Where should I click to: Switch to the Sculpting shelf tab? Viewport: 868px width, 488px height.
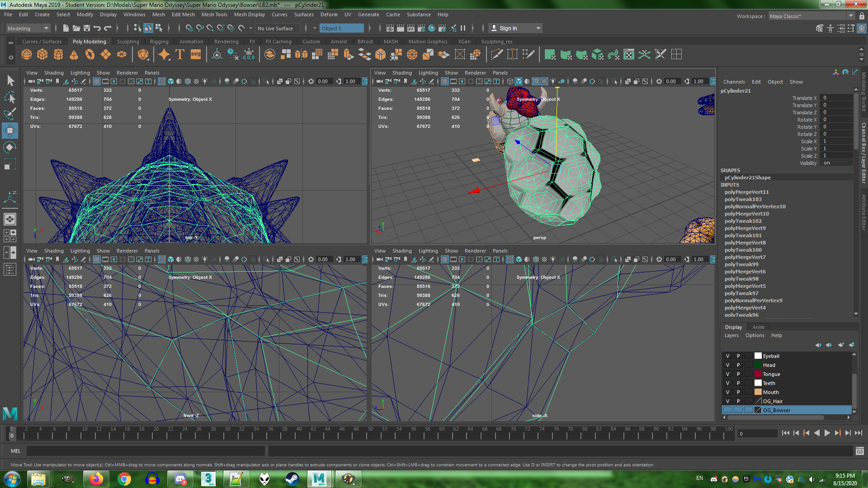point(128,42)
